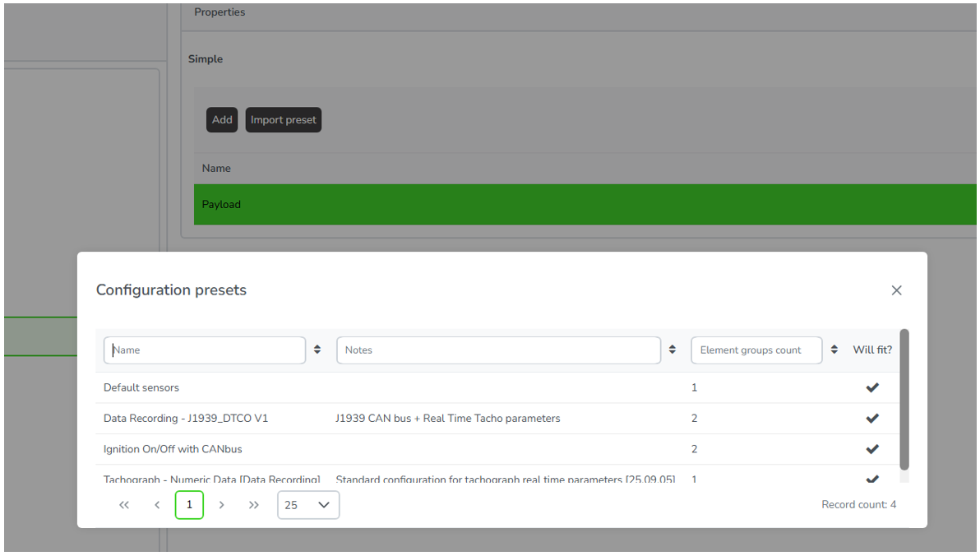Click the Default sensors fit checkmark
Screen dimensions: 980x556
tap(872, 387)
